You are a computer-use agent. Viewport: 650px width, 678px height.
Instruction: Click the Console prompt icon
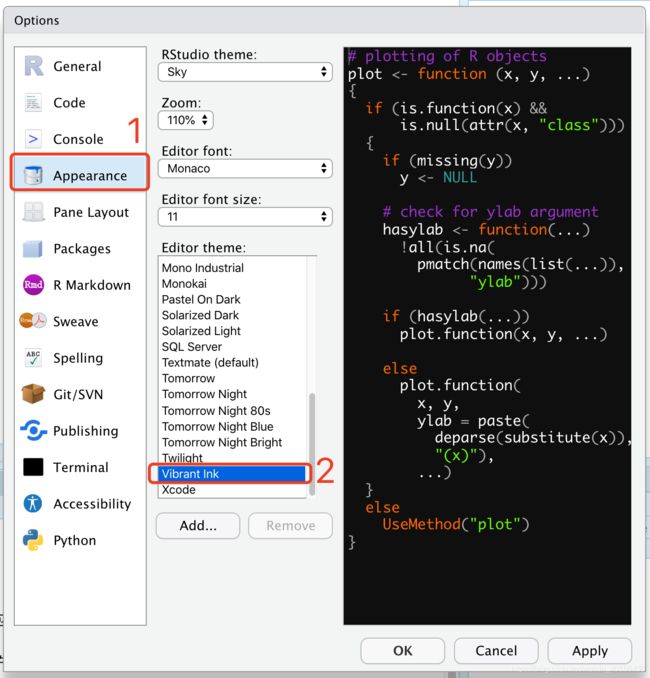point(33,139)
